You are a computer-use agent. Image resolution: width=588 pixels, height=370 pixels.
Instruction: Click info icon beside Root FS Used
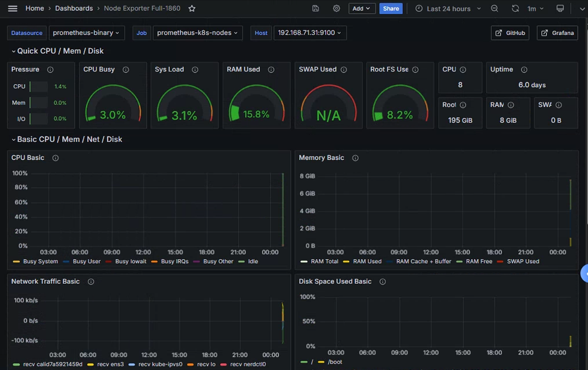pos(415,69)
